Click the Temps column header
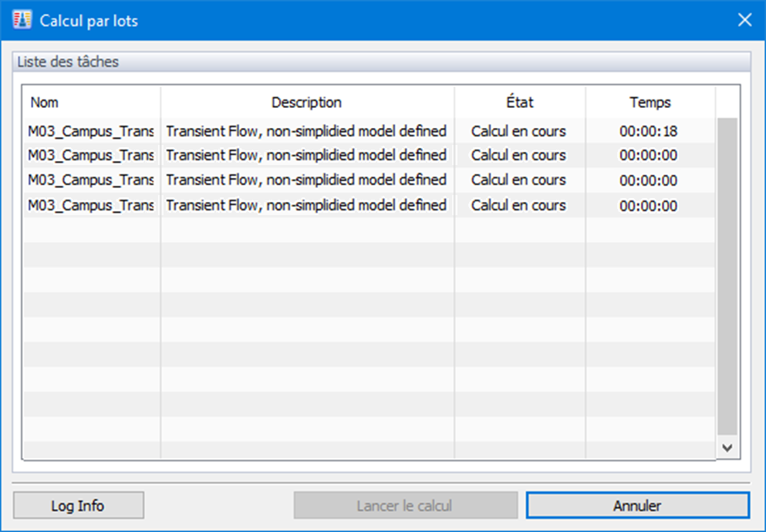Viewport: 766px width, 532px height. 650,102
